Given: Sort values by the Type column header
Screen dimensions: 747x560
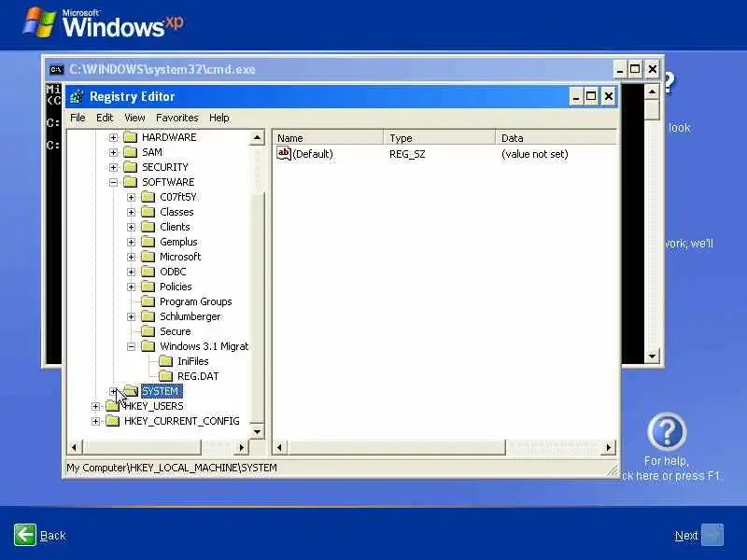Looking at the screenshot, I should click(x=439, y=138).
